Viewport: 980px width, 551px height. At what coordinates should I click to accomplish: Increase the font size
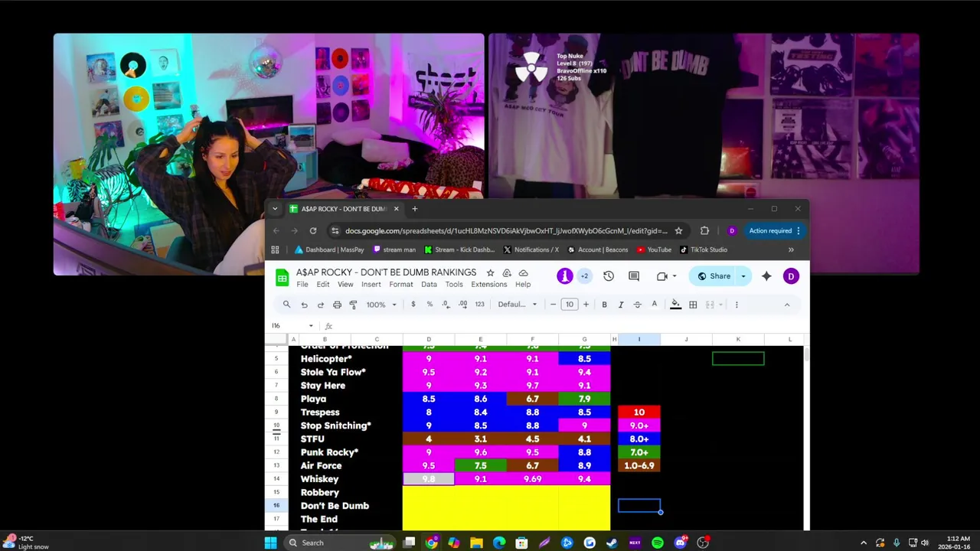(586, 305)
